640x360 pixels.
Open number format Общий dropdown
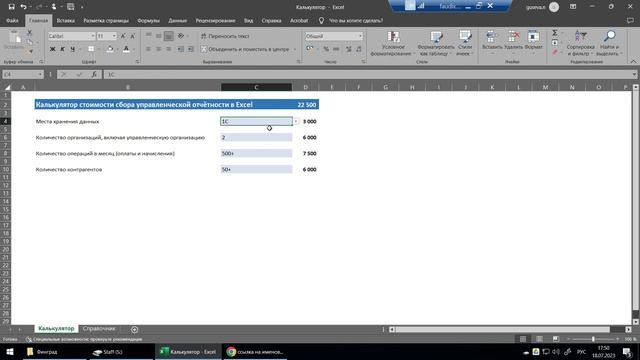[x=360, y=36]
